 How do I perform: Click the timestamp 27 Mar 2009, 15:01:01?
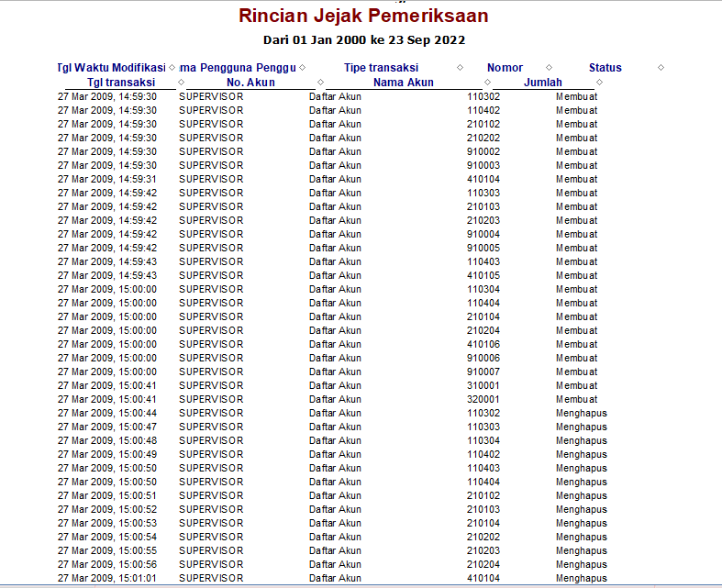107,578
